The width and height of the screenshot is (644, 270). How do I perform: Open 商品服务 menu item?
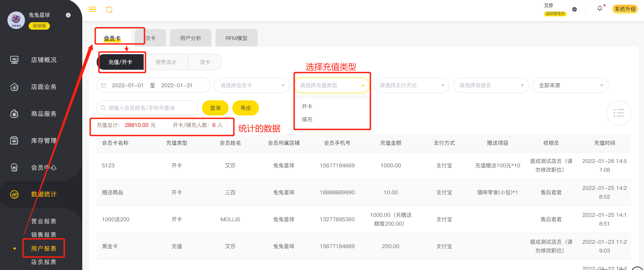(44, 114)
